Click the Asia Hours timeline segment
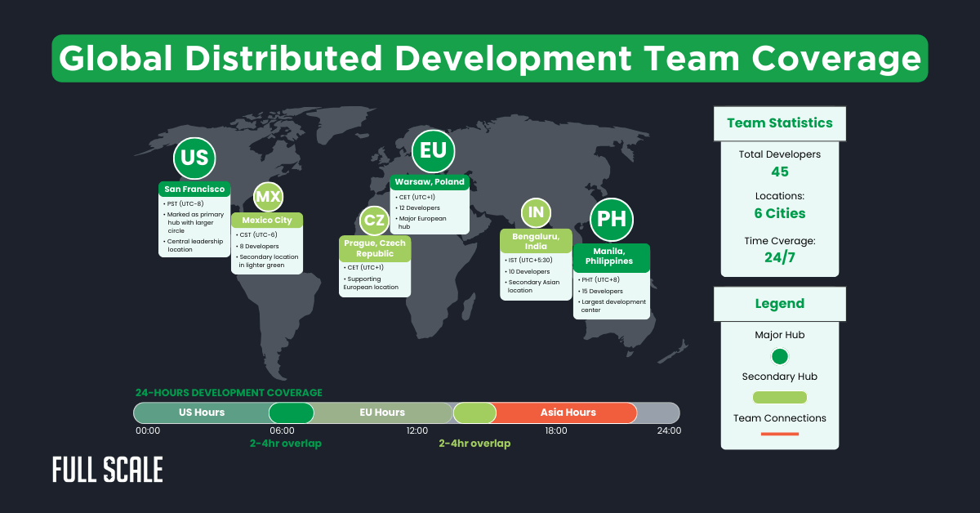980x513 pixels. pyautogui.click(x=568, y=413)
